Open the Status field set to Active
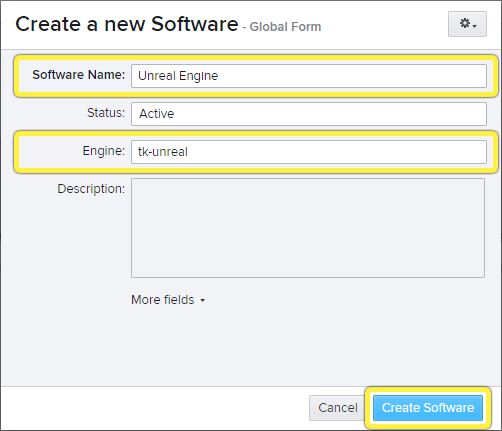 pyautogui.click(x=309, y=114)
